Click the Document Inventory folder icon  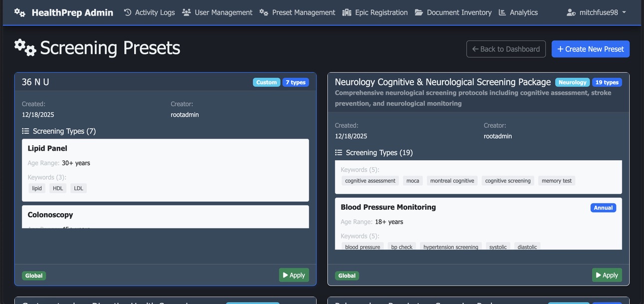pos(419,12)
